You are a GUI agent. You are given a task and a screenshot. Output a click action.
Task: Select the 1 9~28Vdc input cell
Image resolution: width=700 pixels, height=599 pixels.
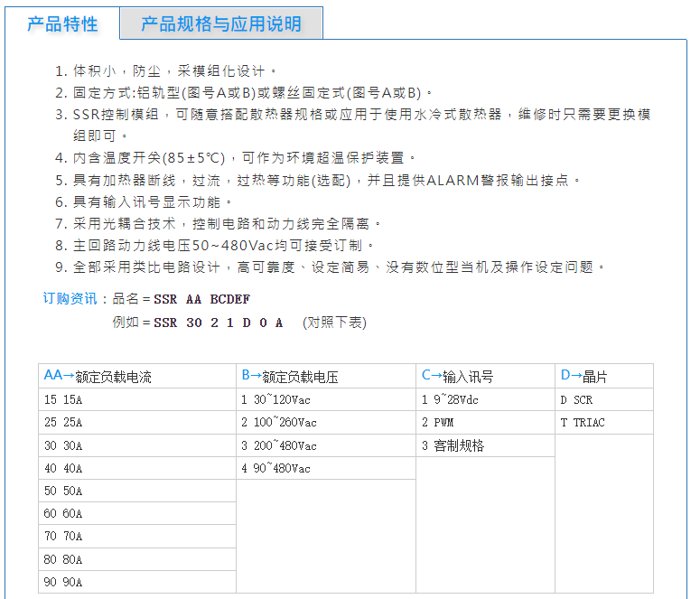click(x=485, y=399)
